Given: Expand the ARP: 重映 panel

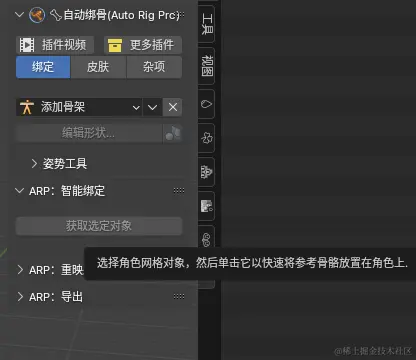Looking at the screenshot, I should click(x=20, y=270).
